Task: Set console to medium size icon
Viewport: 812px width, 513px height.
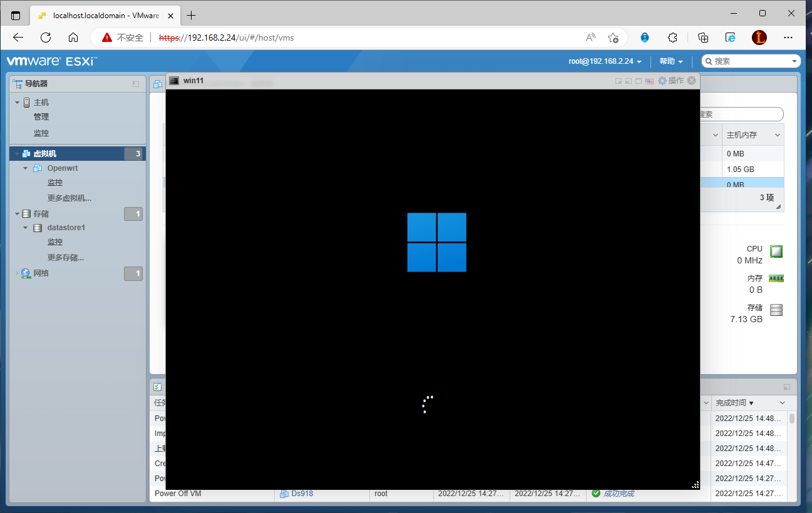Action: 629,81
